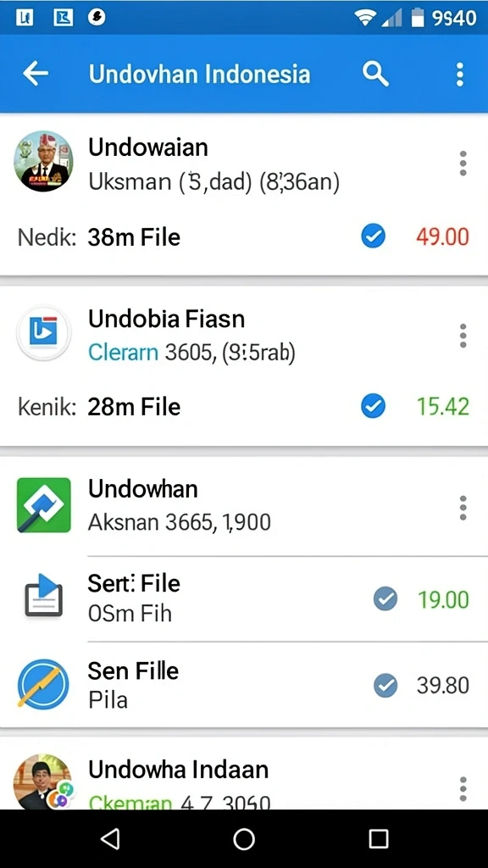Expand options menu for Undowaian
488x868 pixels.
pyautogui.click(x=463, y=164)
